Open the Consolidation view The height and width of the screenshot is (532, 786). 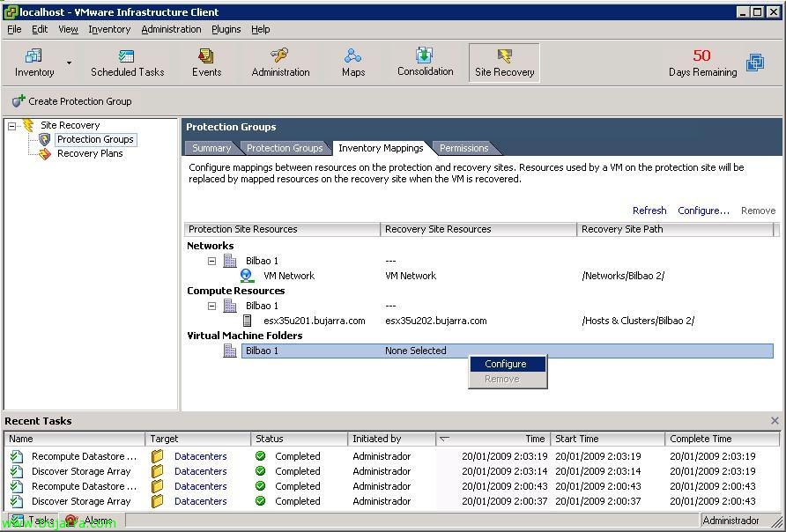point(425,63)
